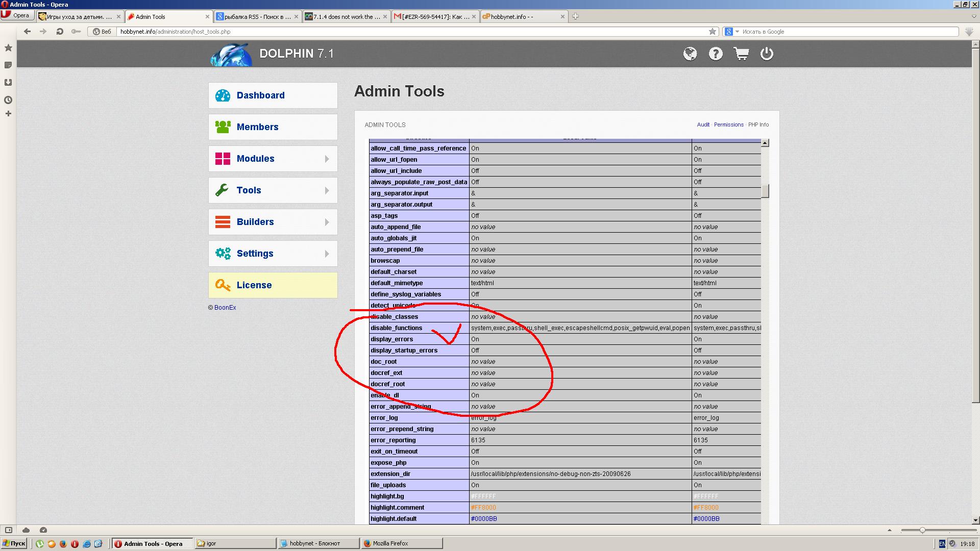Click the power logout icon
Screen dimensions: 980x551
(x=767, y=54)
